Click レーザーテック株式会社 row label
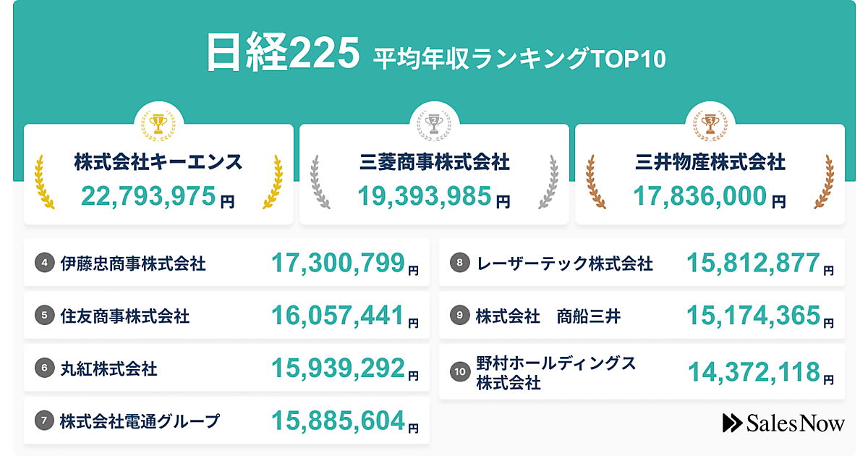The image size is (868, 456). 565,263
